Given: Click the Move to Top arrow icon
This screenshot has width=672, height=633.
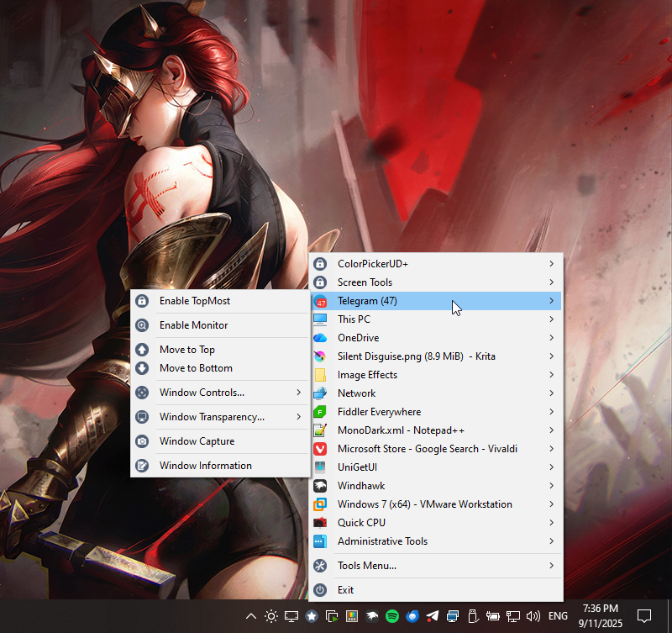Looking at the screenshot, I should pos(142,350).
